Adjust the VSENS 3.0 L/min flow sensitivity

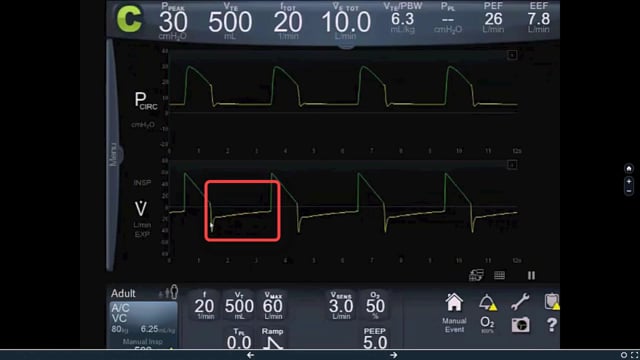(341, 305)
